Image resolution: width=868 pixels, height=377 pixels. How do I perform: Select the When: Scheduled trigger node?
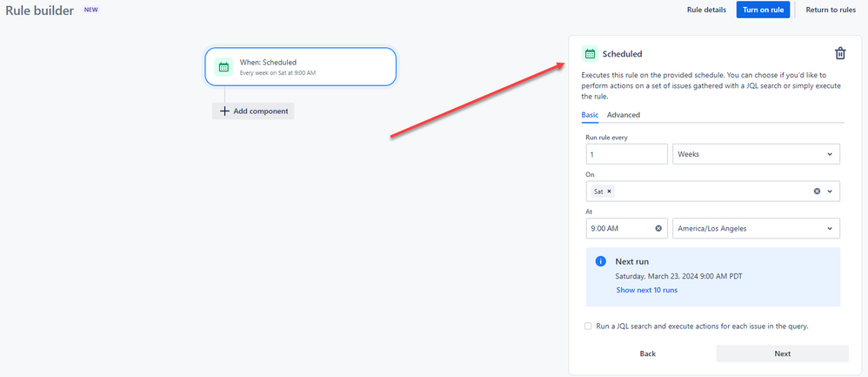(x=301, y=66)
